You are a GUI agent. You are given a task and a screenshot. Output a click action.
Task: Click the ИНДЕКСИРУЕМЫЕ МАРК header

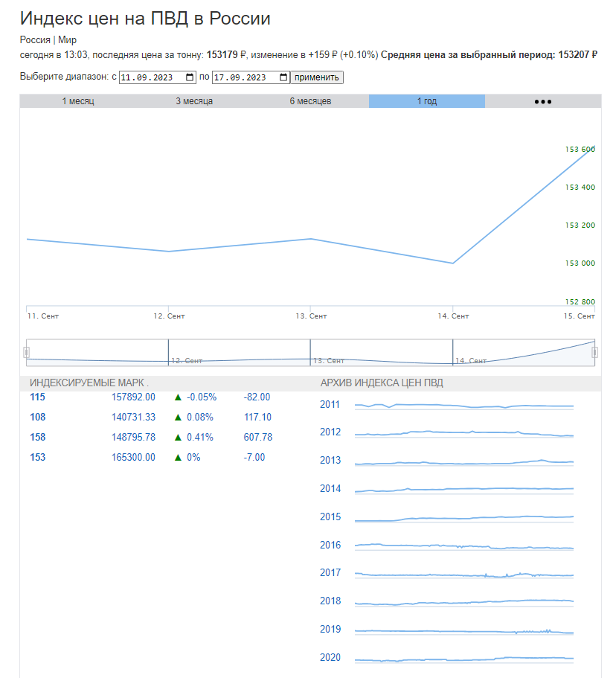pos(89,383)
